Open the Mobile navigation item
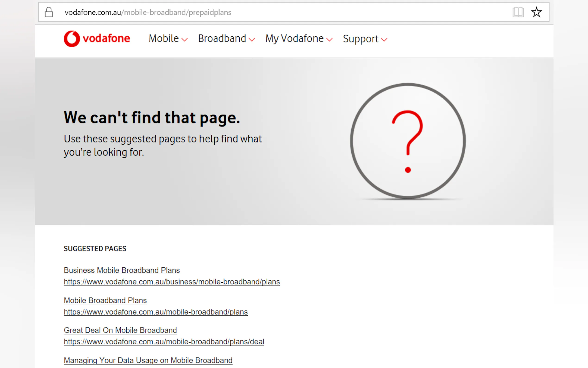This screenshot has width=588, height=368. pos(164,38)
